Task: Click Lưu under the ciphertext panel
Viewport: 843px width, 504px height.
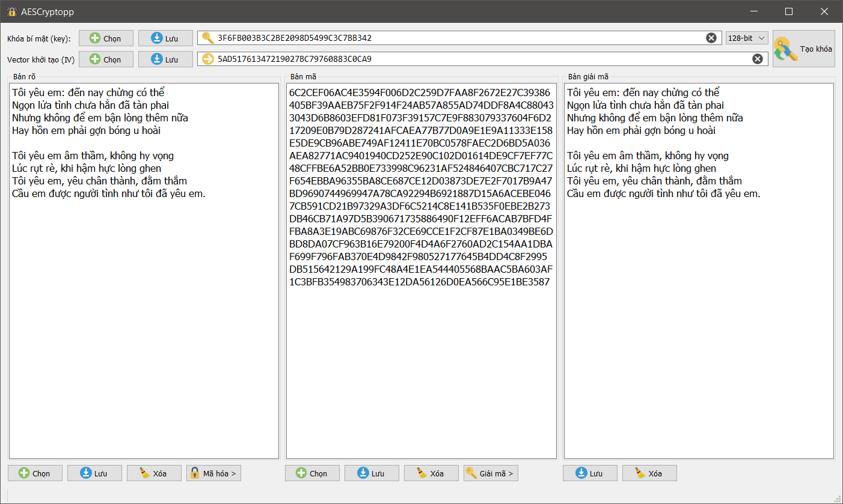Action: 372,473
